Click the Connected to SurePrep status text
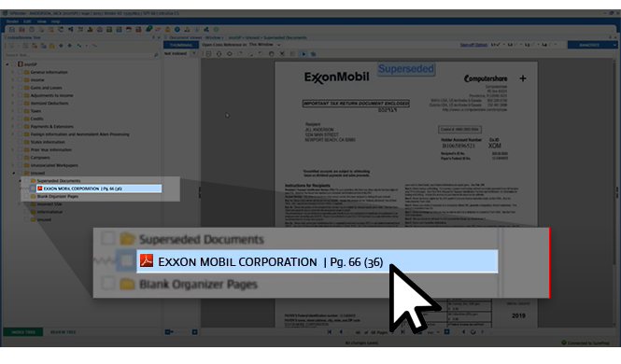 click(588, 343)
